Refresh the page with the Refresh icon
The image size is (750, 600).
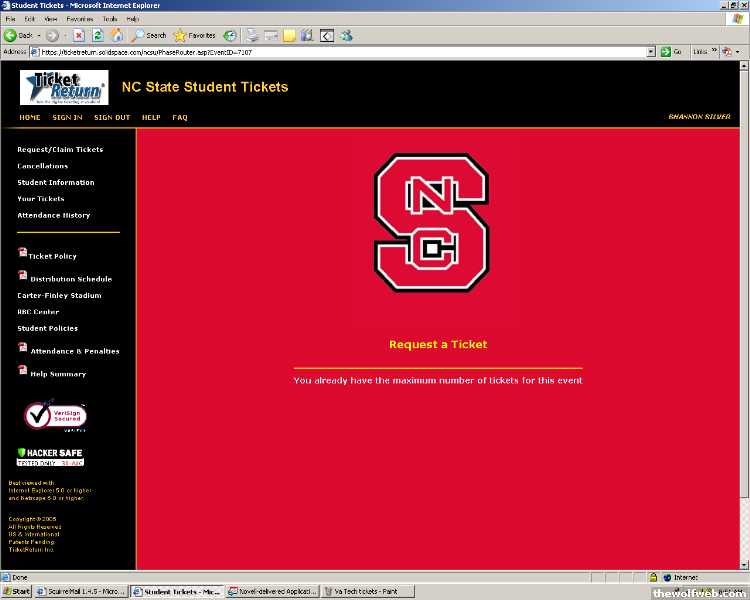click(98, 35)
